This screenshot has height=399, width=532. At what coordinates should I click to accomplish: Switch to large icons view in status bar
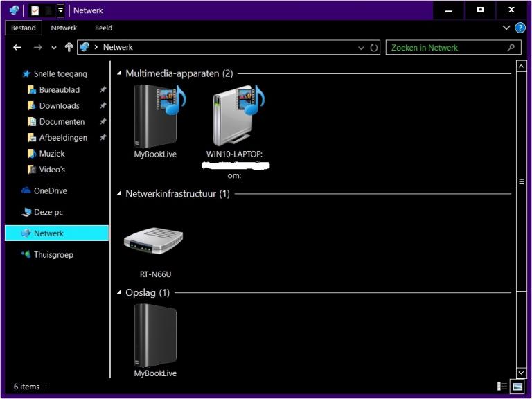point(517,386)
